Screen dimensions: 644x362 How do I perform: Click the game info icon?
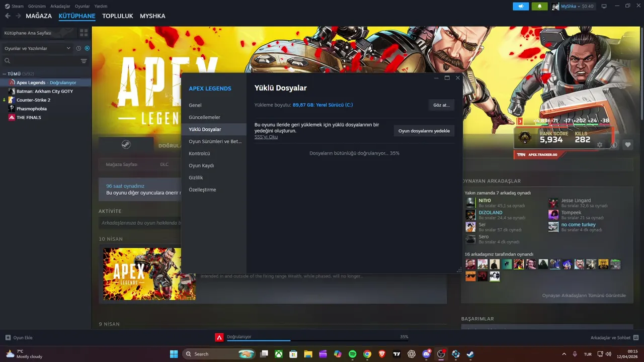(x=614, y=145)
